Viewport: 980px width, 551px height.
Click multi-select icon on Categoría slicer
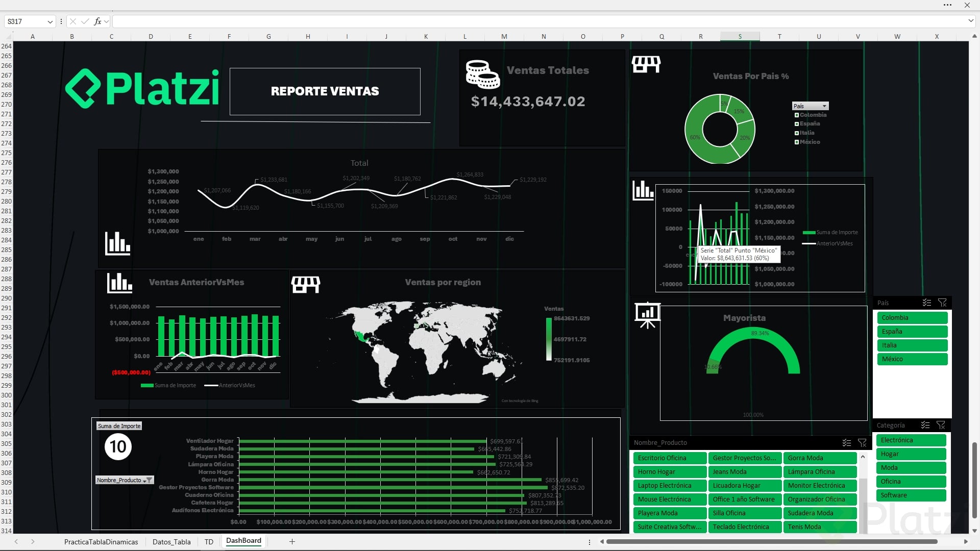tap(925, 425)
